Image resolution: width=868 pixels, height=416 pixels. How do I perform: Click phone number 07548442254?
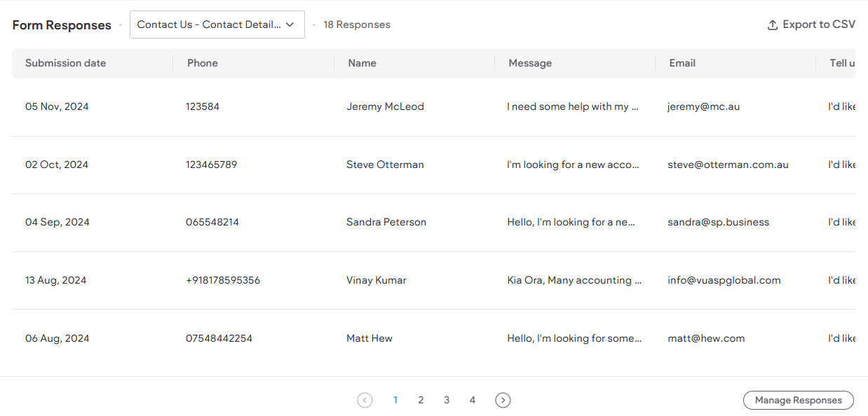point(219,338)
